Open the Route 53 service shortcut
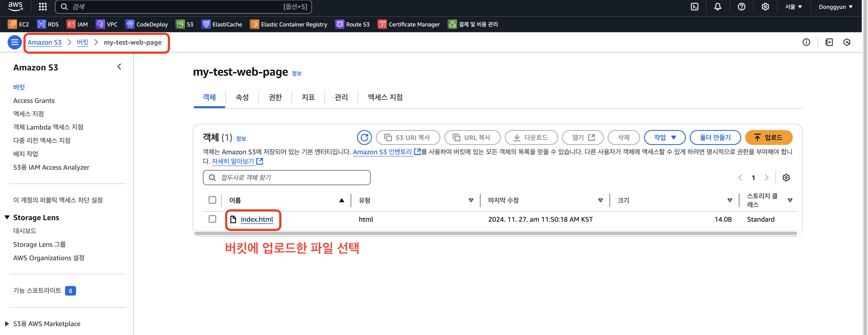This screenshot has width=868, height=335. (352, 24)
